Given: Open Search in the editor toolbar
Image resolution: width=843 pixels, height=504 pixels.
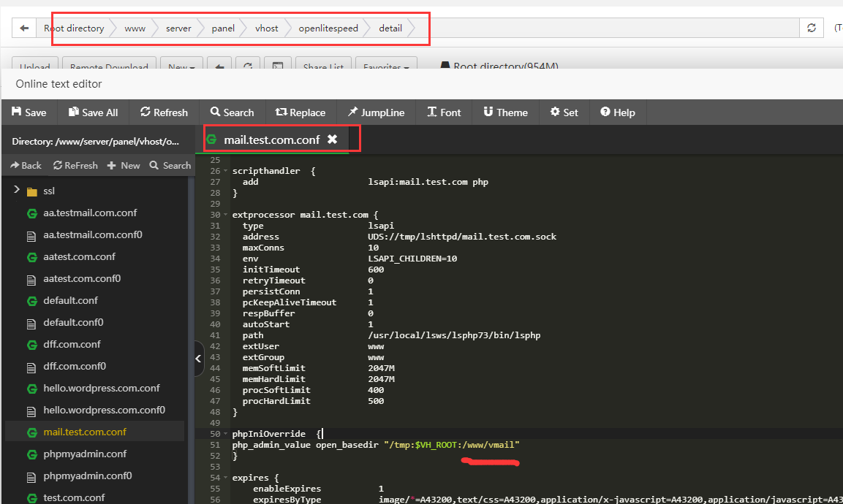Looking at the screenshot, I should click(232, 112).
